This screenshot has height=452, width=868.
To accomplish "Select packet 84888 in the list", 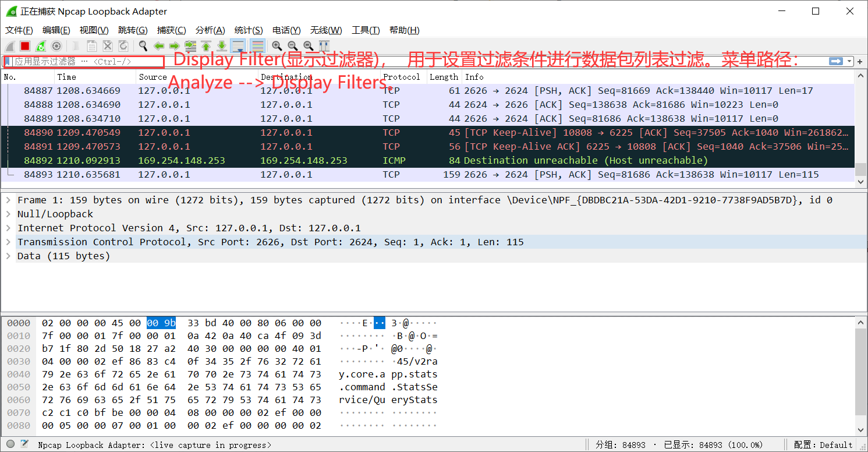I will coord(428,104).
